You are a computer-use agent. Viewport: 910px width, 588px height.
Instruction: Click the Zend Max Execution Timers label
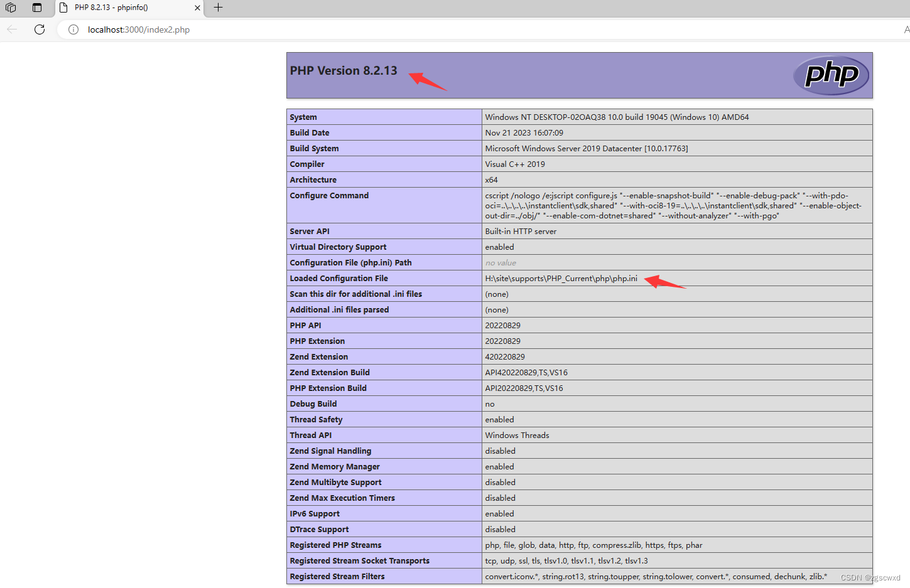pyautogui.click(x=342, y=498)
